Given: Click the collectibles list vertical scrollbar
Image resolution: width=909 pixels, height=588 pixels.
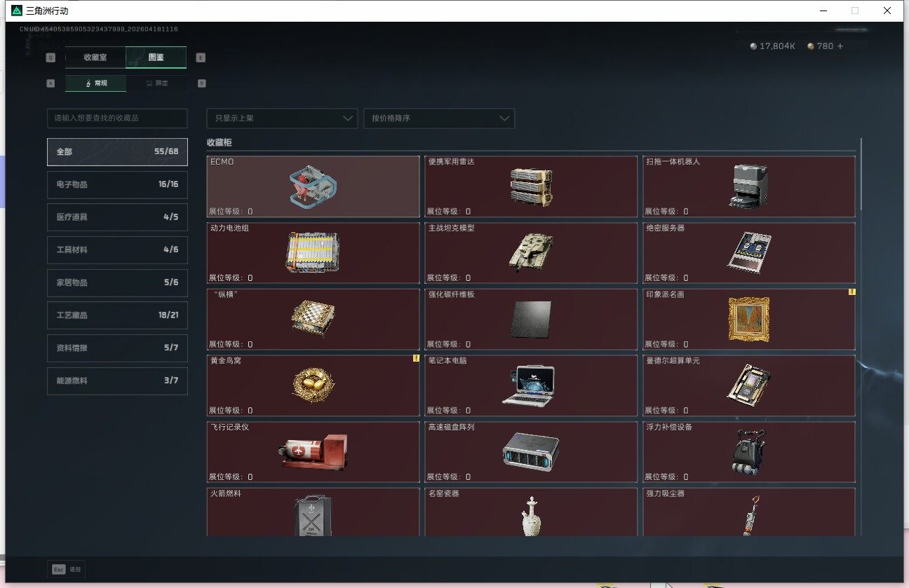Looking at the screenshot, I should click(x=861, y=175).
